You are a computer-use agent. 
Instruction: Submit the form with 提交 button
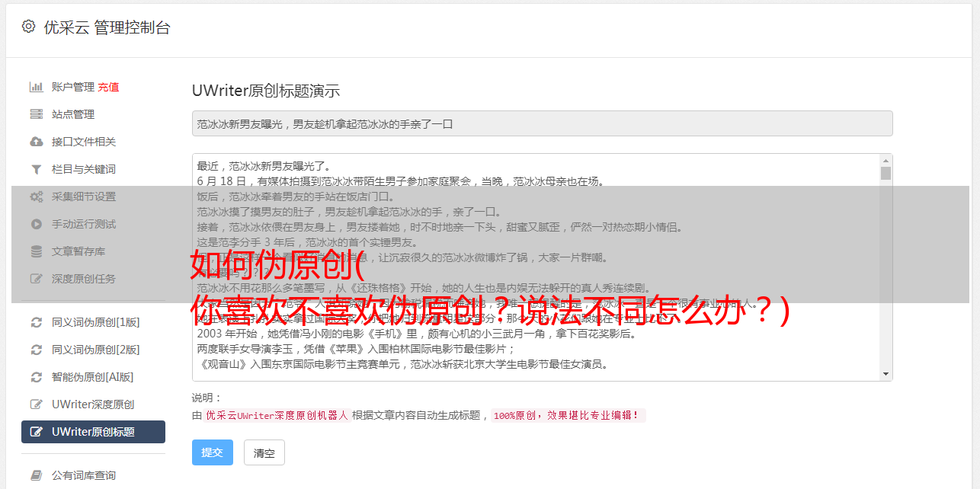pyautogui.click(x=212, y=452)
